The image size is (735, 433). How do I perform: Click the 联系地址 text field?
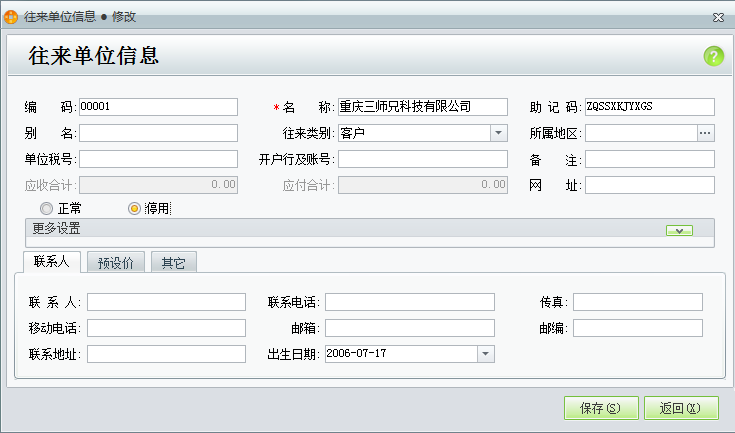tap(166, 354)
